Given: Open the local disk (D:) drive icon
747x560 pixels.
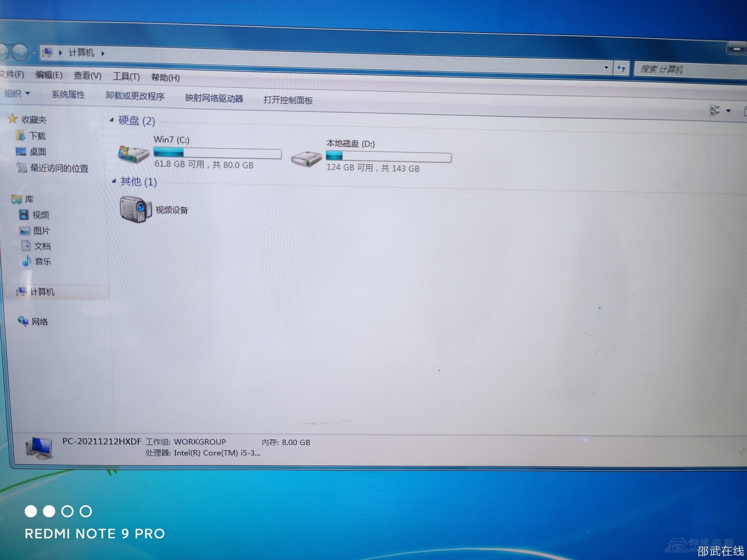Looking at the screenshot, I should click(x=306, y=159).
